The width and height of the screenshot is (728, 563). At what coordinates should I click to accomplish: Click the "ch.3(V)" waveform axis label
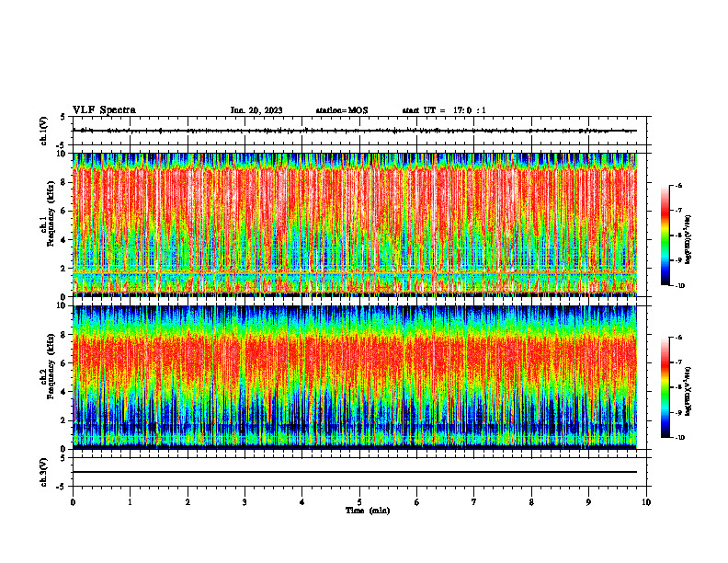(x=43, y=472)
